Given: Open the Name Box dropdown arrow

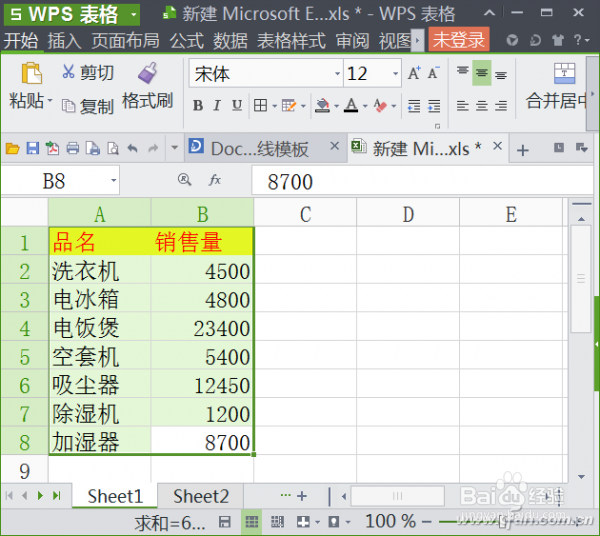Looking at the screenshot, I should point(113,180).
